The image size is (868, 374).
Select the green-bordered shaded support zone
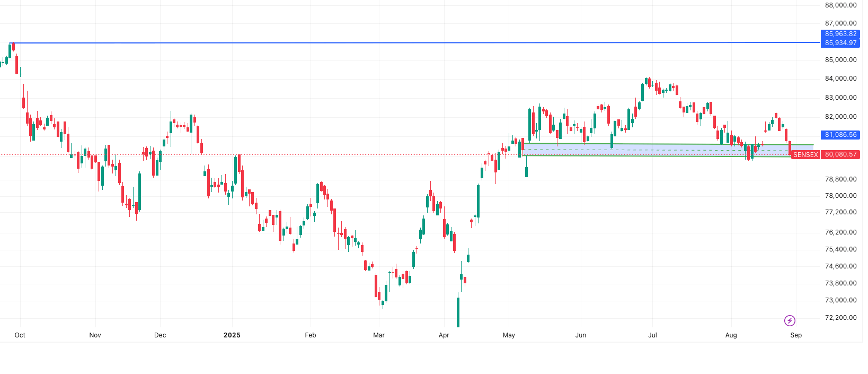pos(668,150)
